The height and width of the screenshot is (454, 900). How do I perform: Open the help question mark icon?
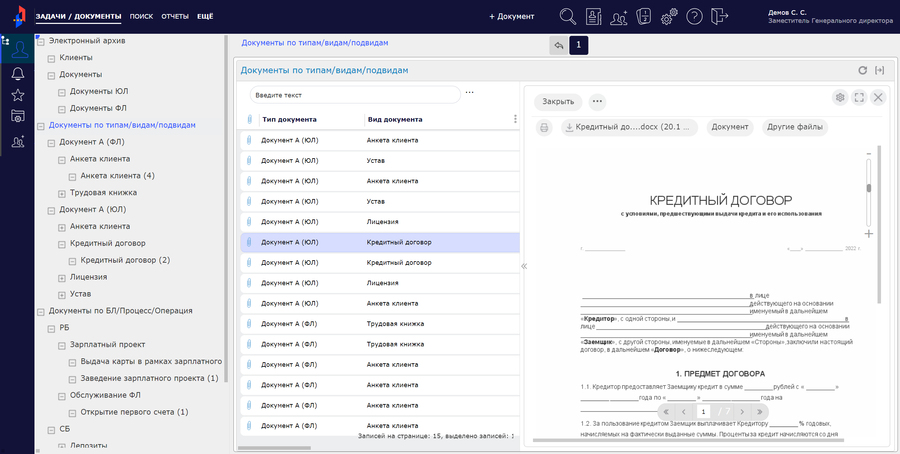694,16
